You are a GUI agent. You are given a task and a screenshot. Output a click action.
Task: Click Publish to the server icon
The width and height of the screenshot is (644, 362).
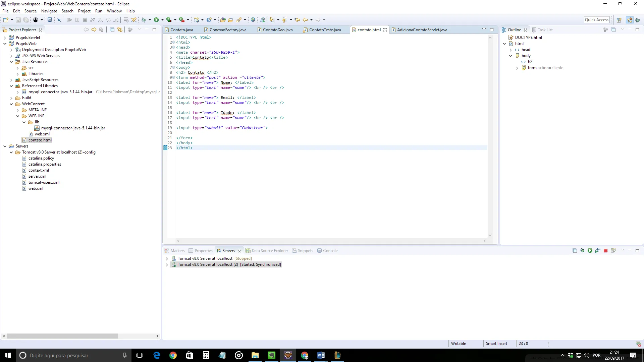click(613, 251)
